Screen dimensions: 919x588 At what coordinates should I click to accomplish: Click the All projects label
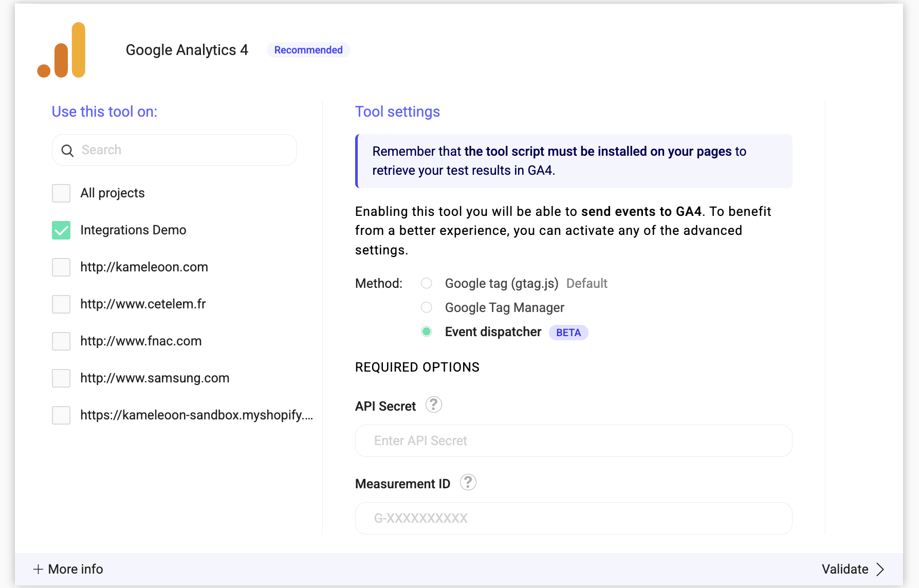point(113,193)
